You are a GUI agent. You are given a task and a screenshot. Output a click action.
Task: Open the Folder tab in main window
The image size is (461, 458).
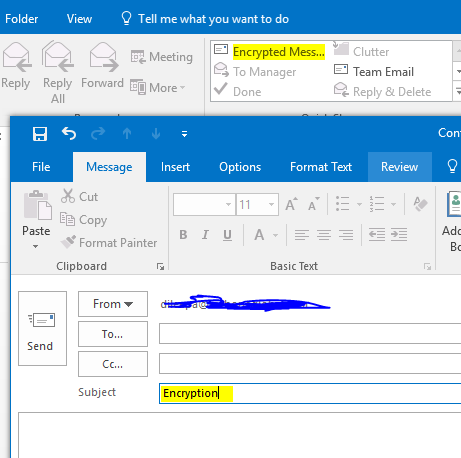coord(22,19)
